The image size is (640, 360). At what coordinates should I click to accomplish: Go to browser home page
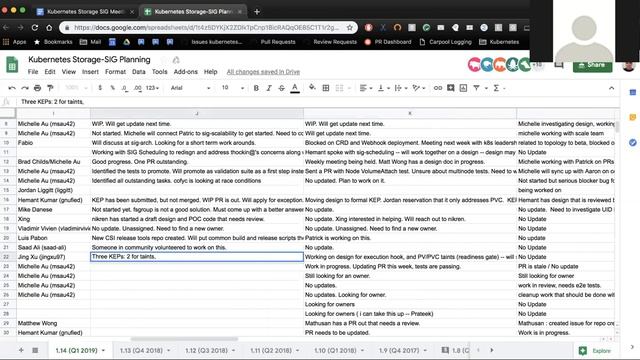pos(49,27)
